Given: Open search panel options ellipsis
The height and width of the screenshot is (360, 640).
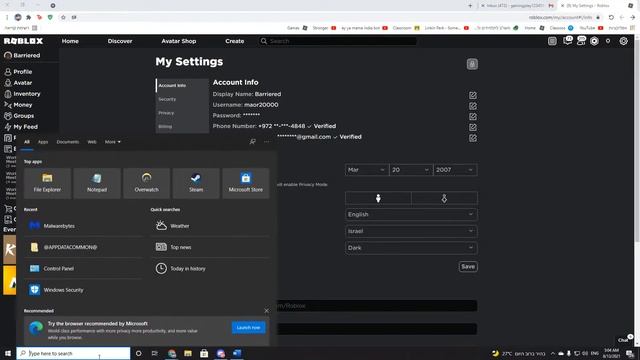Looking at the screenshot, I should [267, 142].
